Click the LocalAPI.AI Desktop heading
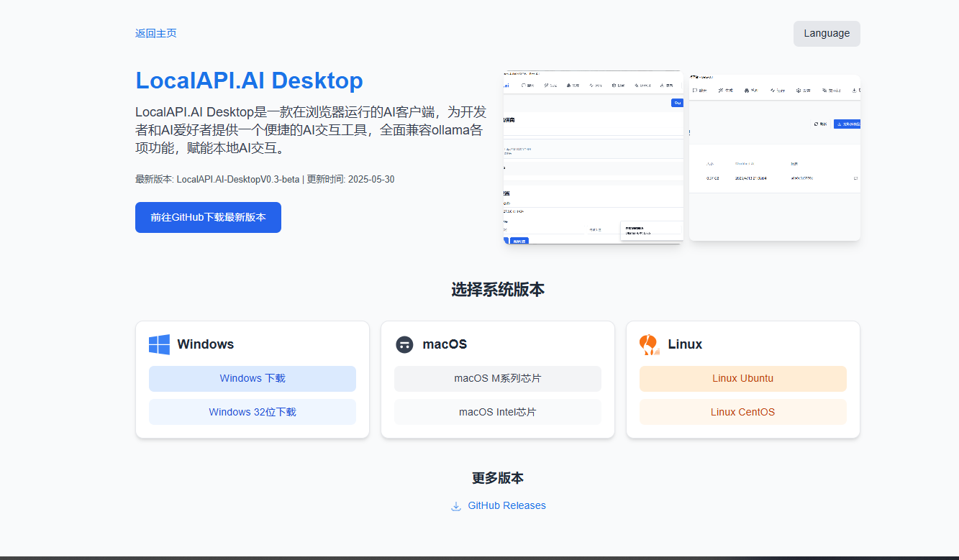The height and width of the screenshot is (560, 959). tap(249, 80)
